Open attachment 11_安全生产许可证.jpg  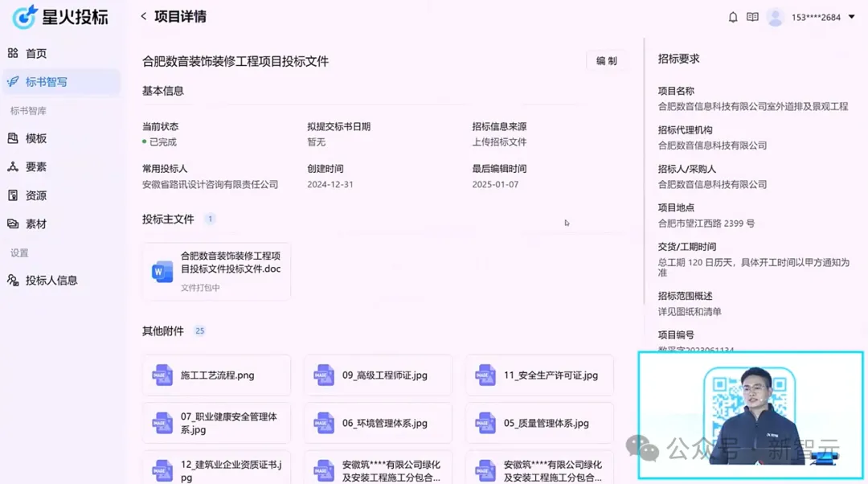point(540,375)
